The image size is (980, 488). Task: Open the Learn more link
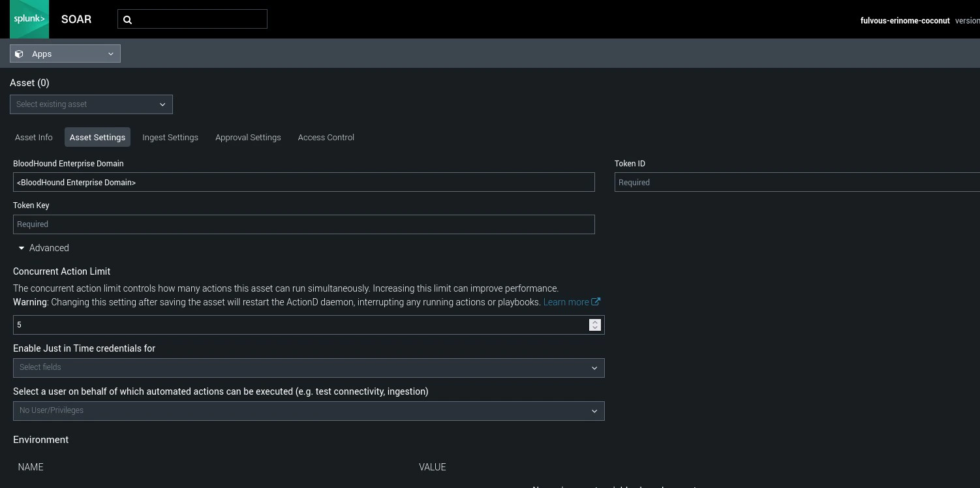[566, 301]
